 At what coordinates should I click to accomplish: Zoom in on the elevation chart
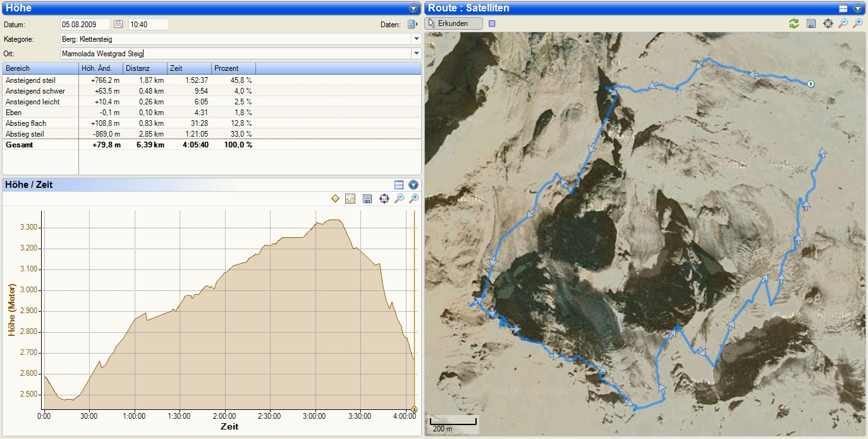pos(415,199)
